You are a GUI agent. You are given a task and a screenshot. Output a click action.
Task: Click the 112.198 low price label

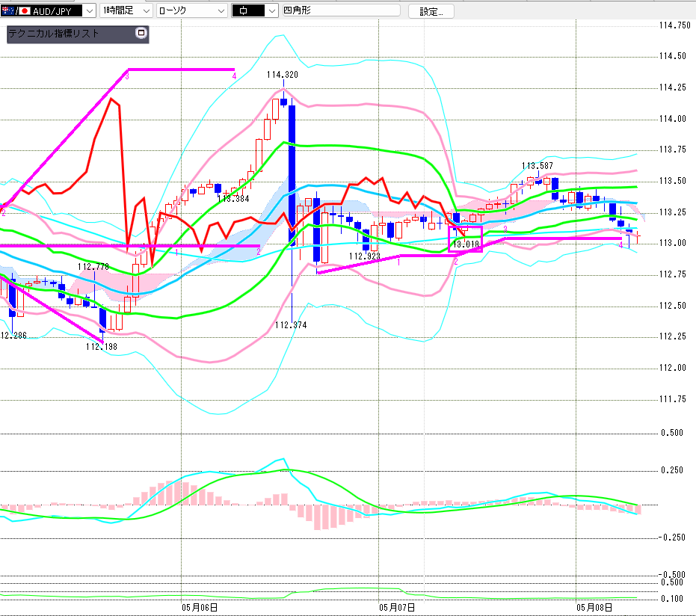tap(102, 347)
